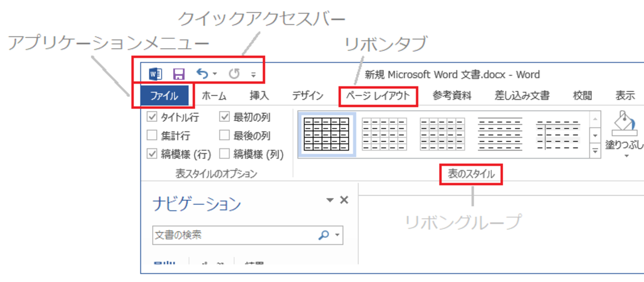Click the magnifier search icon
The height and width of the screenshot is (282, 644).
pyautogui.click(x=324, y=235)
